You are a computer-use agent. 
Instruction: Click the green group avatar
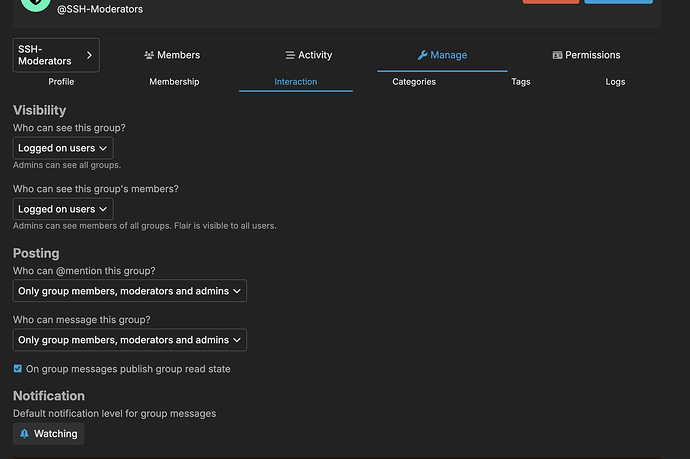(36, 5)
